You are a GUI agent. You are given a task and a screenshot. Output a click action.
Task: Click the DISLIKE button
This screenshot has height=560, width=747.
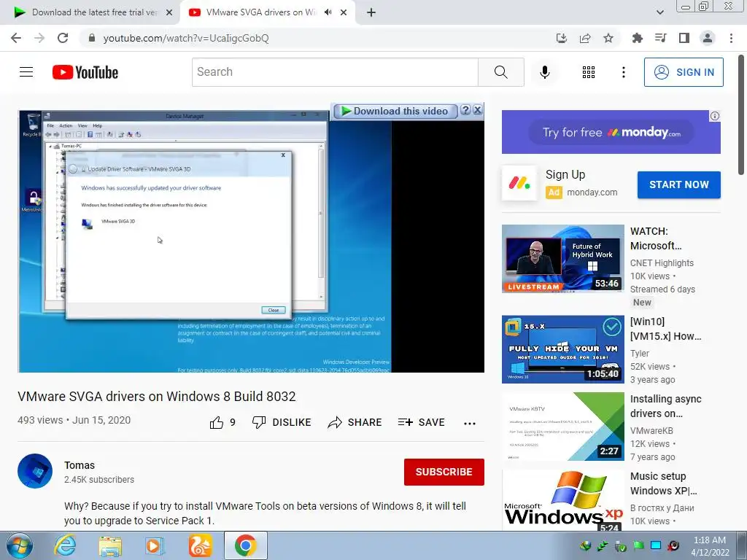pyautogui.click(x=282, y=422)
